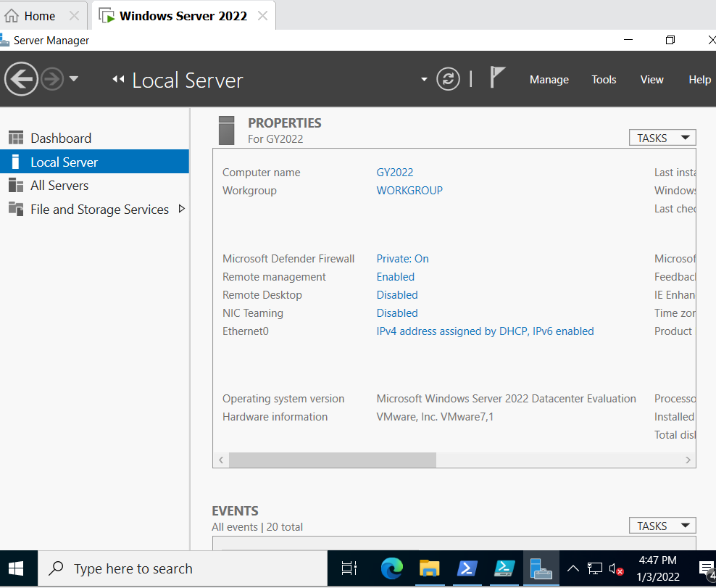Screen dimensions: 716x588
Task: Click the GY2022 computer name link
Action: pos(394,173)
